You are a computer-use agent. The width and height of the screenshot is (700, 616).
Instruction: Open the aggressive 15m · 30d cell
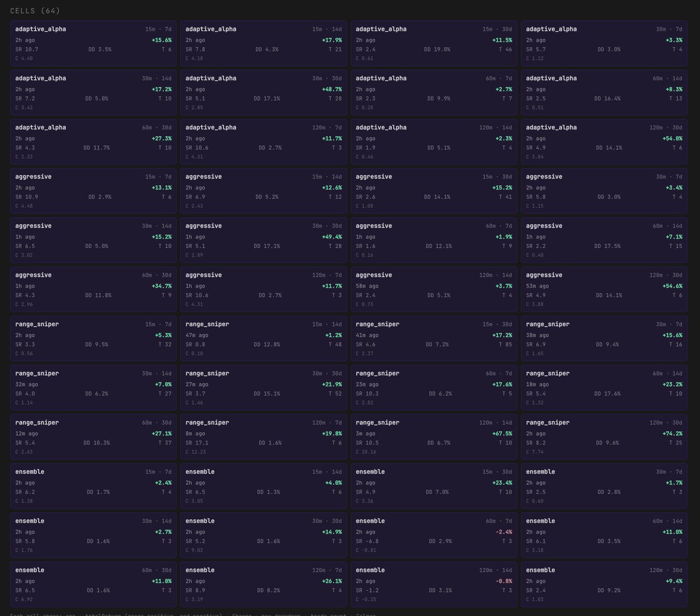coord(434,191)
